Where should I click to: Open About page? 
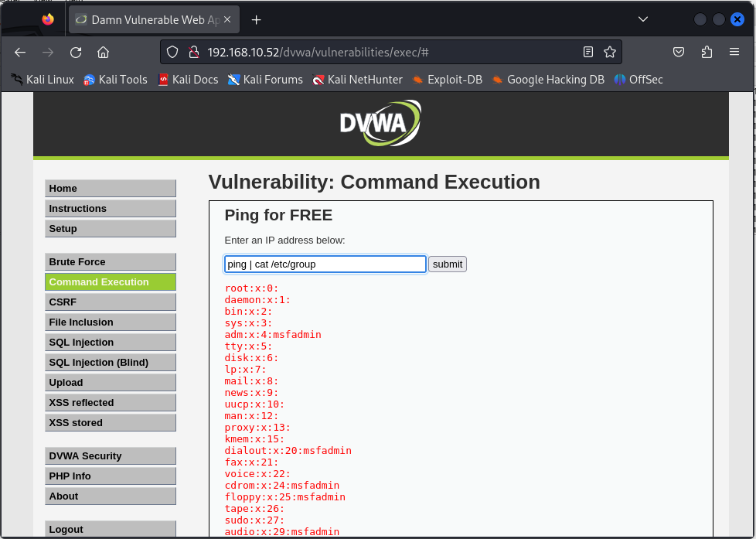click(x=111, y=496)
